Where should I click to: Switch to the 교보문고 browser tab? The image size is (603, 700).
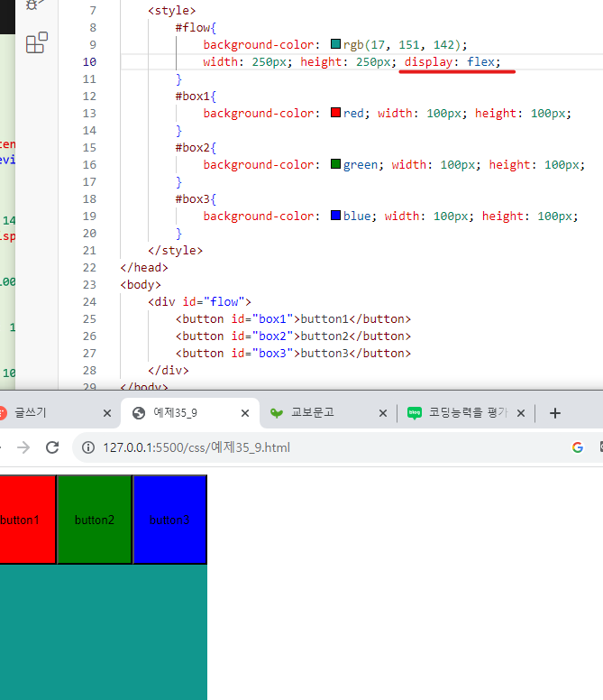[x=328, y=413]
